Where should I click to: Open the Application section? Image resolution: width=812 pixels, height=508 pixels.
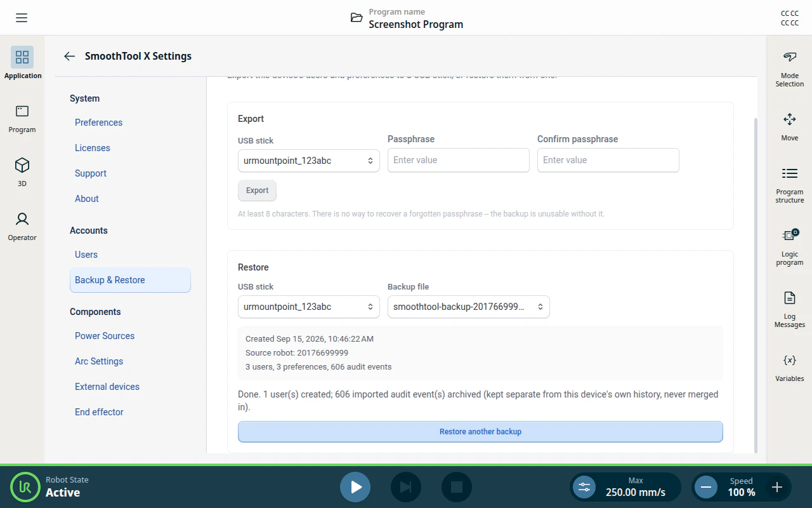(22, 63)
